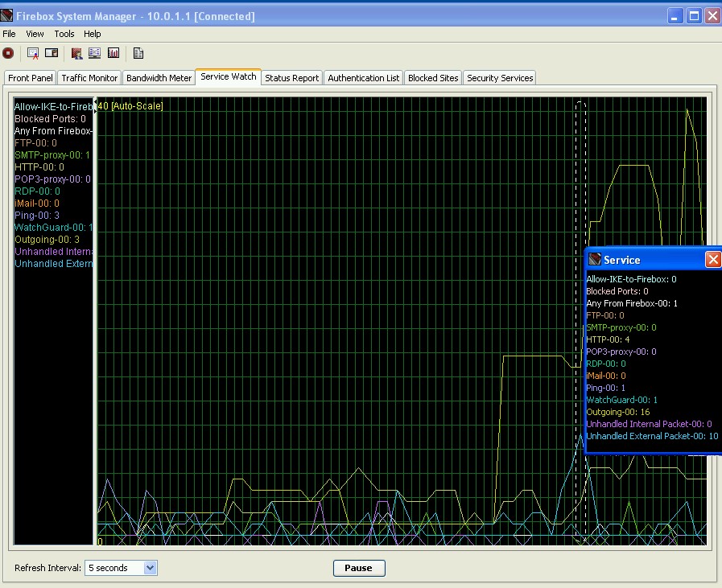The height and width of the screenshot is (588, 722).
Task: Close the Service popup window
Action: (x=713, y=260)
